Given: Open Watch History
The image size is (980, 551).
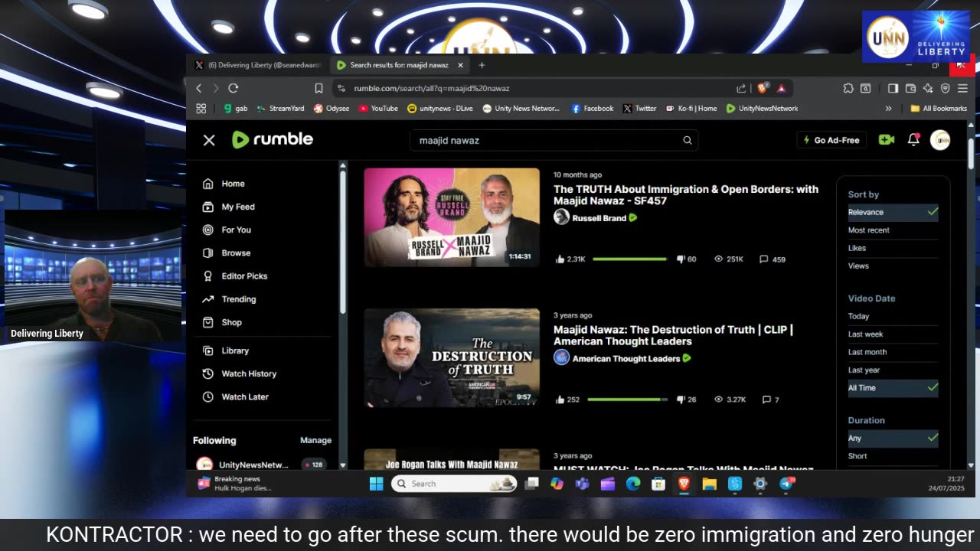Looking at the screenshot, I should coord(239,373).
